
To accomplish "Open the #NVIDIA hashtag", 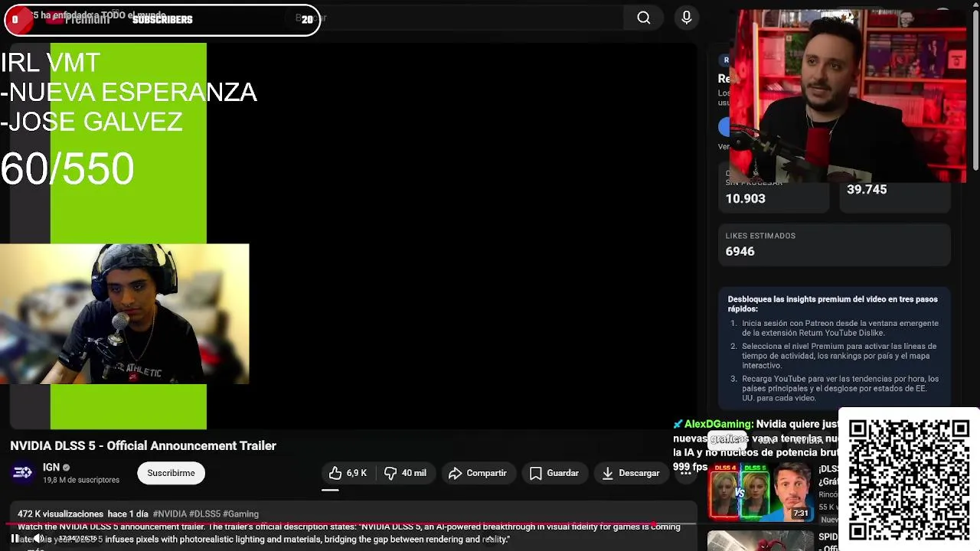I will [169, 514].
